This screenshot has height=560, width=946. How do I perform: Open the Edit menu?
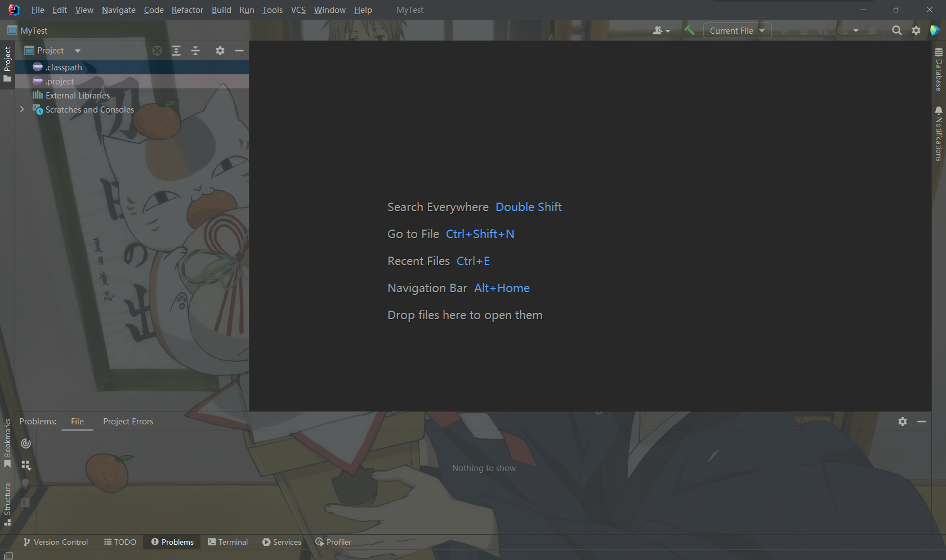[59, 10]
